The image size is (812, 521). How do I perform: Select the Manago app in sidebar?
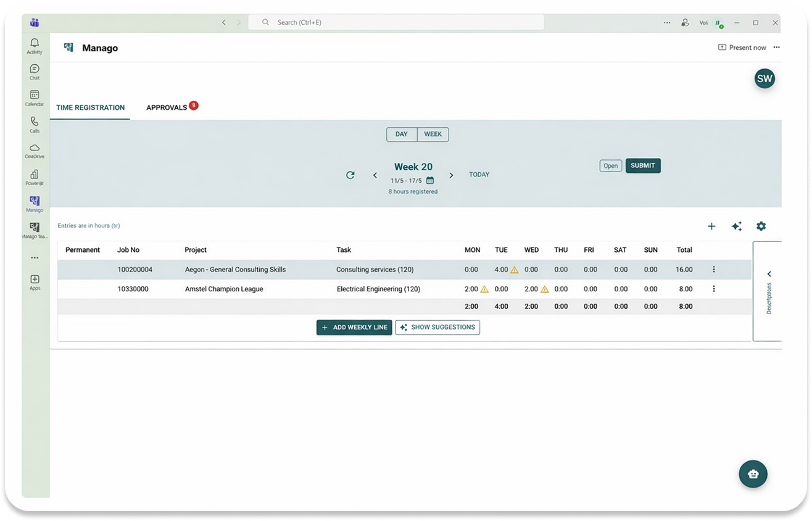[35, 204]
